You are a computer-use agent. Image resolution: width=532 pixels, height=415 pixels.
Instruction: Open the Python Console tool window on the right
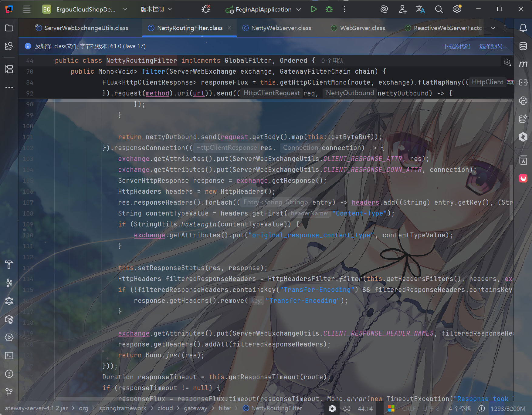pos(523,101)
